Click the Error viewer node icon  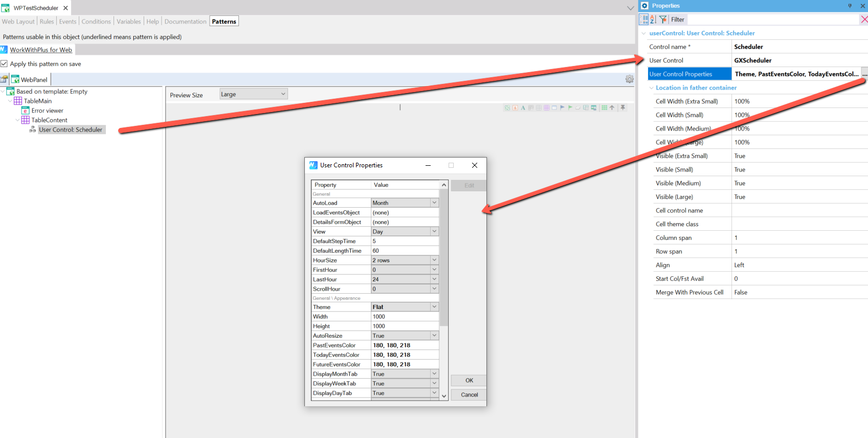pyautogui.click(x=25, y=111)
